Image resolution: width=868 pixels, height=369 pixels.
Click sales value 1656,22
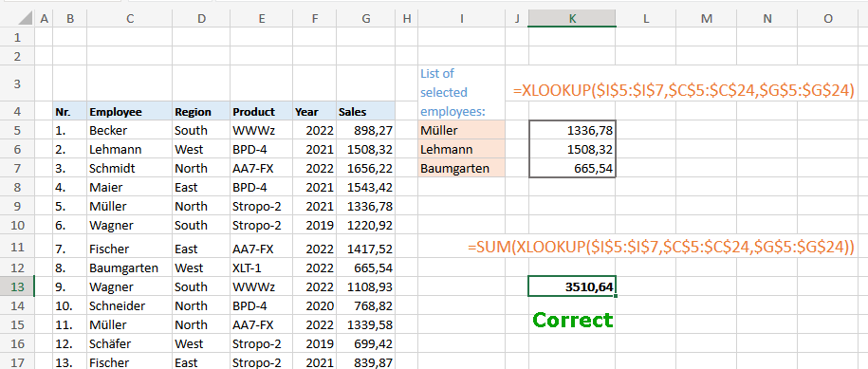point(365,168)
